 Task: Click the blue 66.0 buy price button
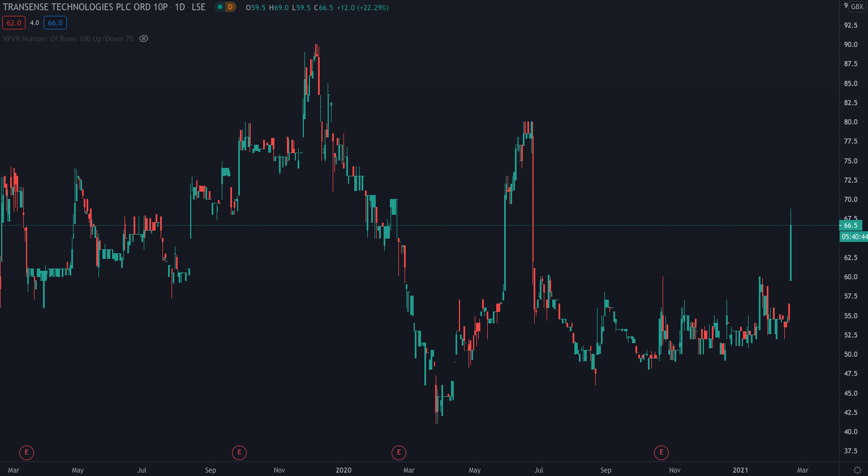55,23
